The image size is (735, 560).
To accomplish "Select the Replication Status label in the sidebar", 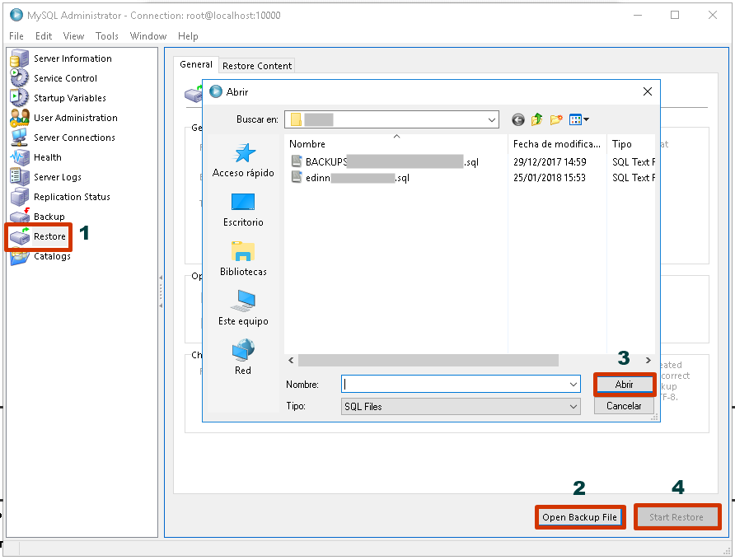I will [x=72, y=197].
